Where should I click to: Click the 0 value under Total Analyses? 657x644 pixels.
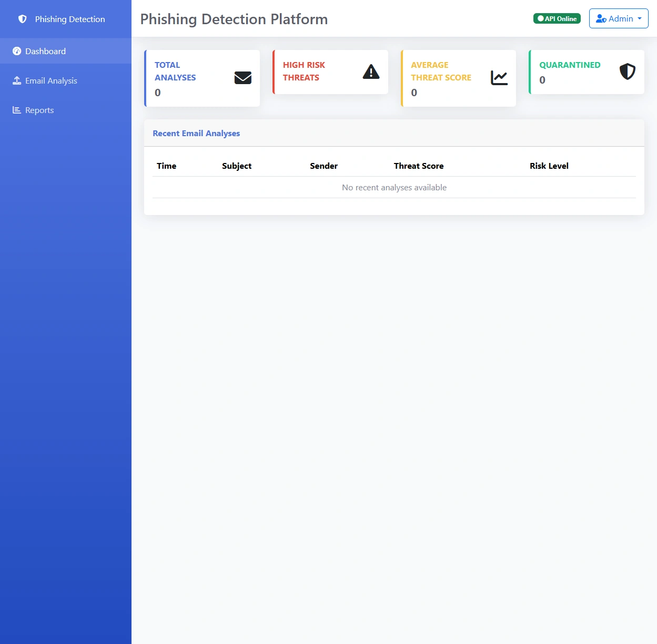158,93
